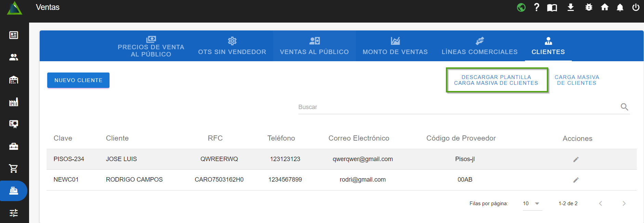Open the manual book icon

(x=552, y=8)
